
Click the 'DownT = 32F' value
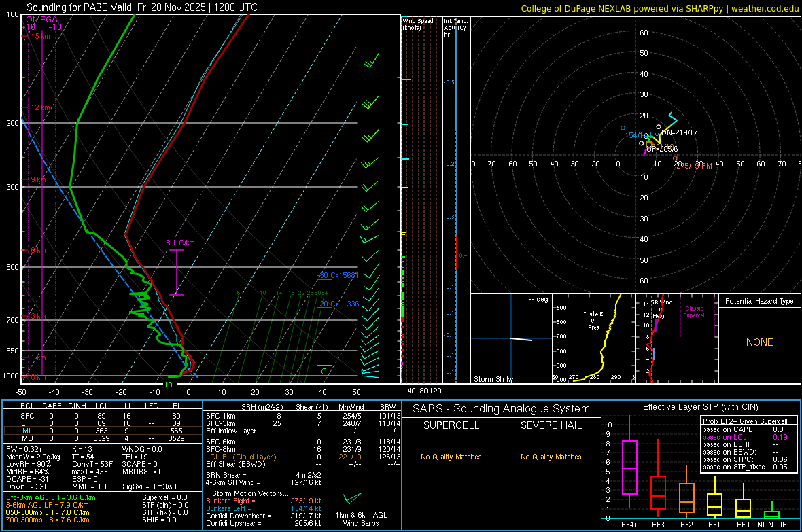[27, 487]
